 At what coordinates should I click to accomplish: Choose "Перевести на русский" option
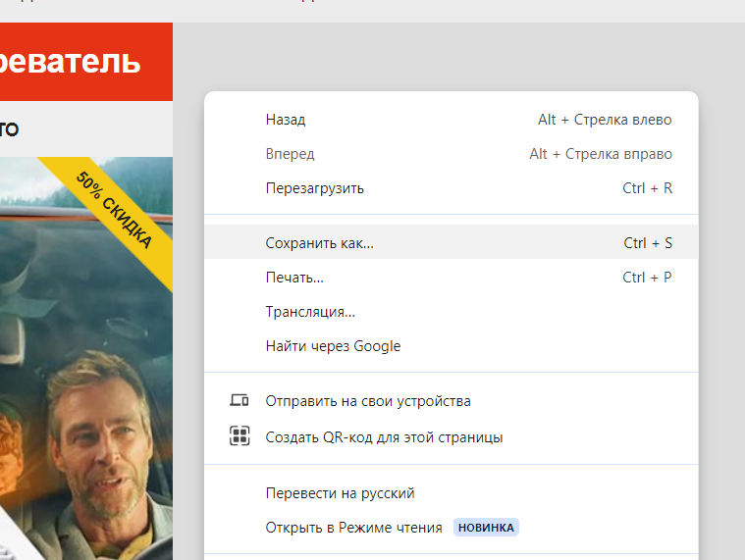tap(451, 493)
